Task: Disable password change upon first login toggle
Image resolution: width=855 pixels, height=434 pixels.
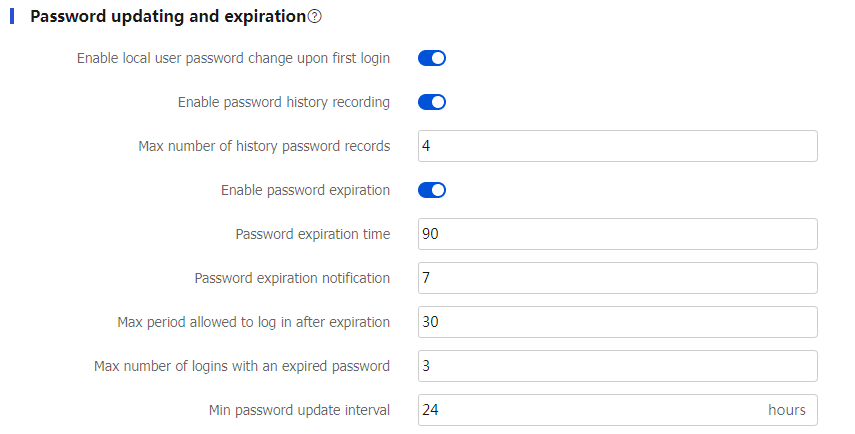Action: 432,58
